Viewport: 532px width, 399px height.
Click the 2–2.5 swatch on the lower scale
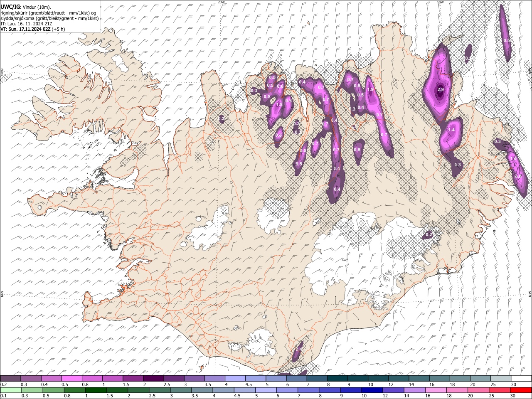(138, 390)
